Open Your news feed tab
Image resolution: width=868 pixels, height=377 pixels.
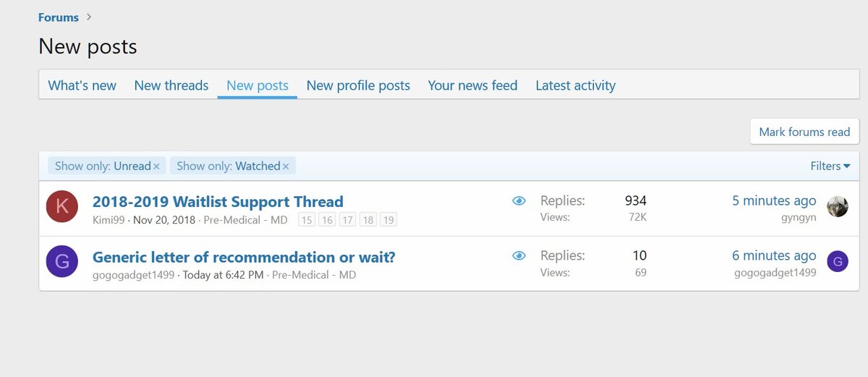coord(472,85)
